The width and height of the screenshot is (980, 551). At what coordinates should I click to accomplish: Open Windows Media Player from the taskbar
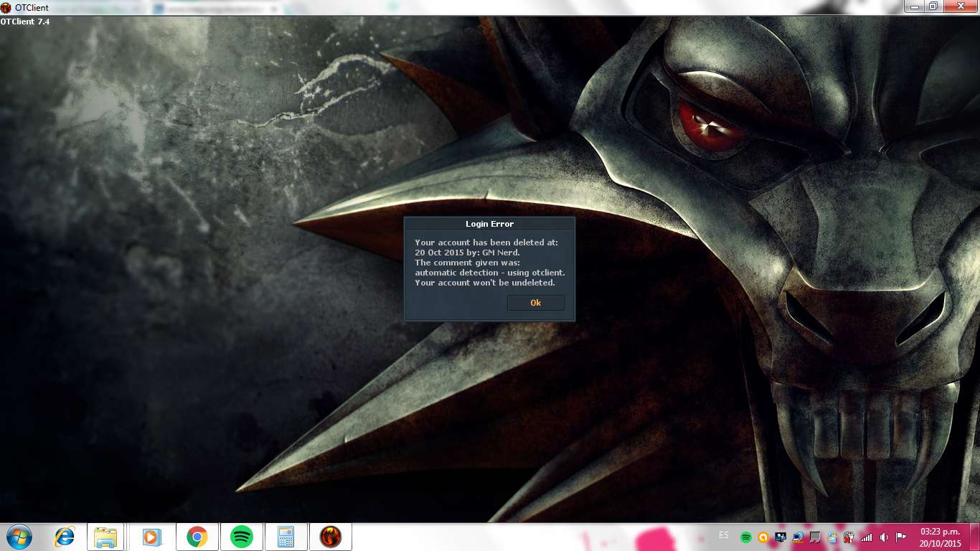[x=151, y=537]
